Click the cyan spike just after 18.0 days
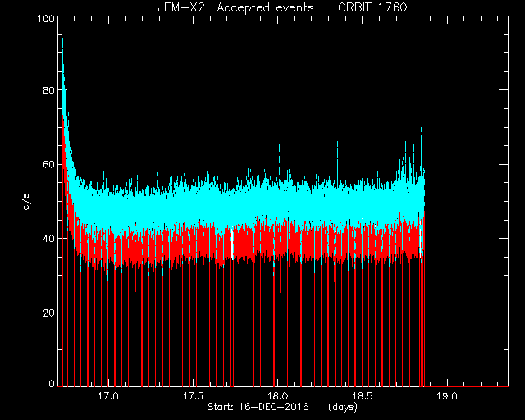 pyautogui.click(x=279, y=157)
